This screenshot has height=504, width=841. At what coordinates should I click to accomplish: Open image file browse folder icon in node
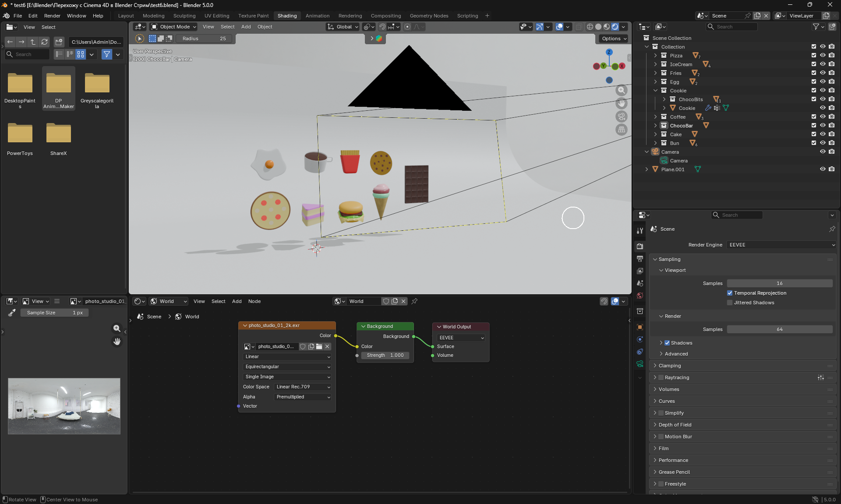319,346
